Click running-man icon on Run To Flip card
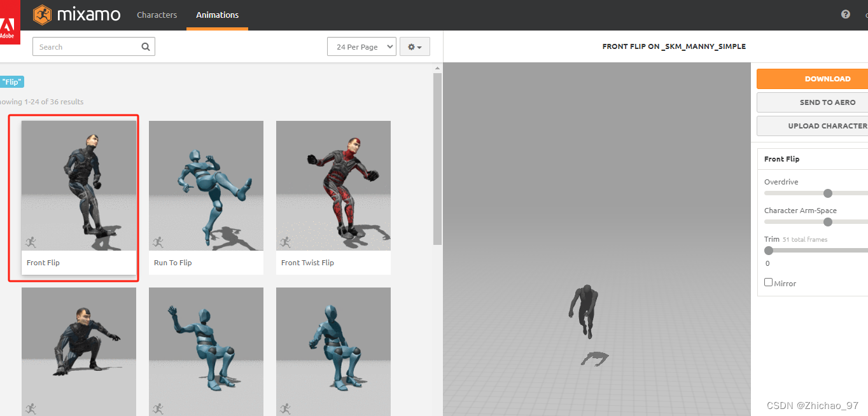868x416 pixels. tap(158, 242)
